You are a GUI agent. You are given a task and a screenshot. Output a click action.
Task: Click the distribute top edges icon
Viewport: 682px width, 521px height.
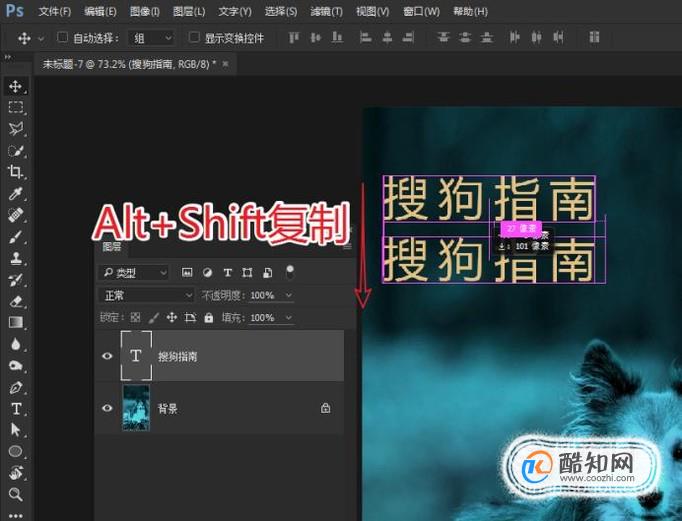coord(443,38)
